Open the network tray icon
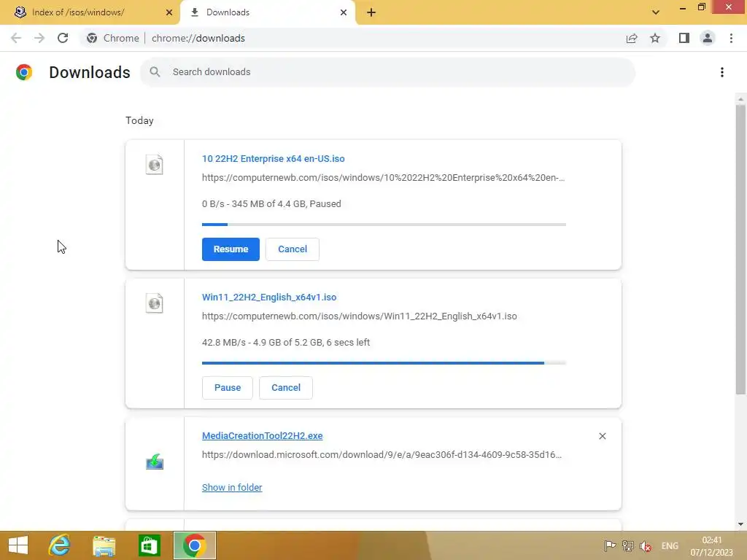The image size is (747, 560). tap(628, 545)
